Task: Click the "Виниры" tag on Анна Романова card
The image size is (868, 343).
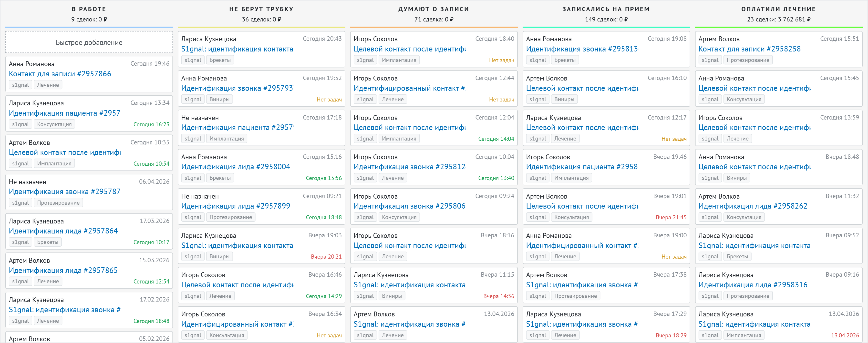Action: coord(219,99)
